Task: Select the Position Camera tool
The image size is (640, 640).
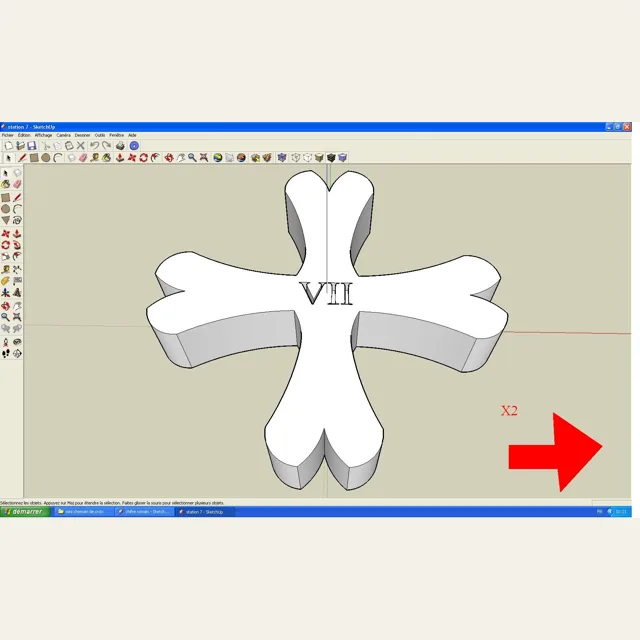Action: (x=6, y=342)
